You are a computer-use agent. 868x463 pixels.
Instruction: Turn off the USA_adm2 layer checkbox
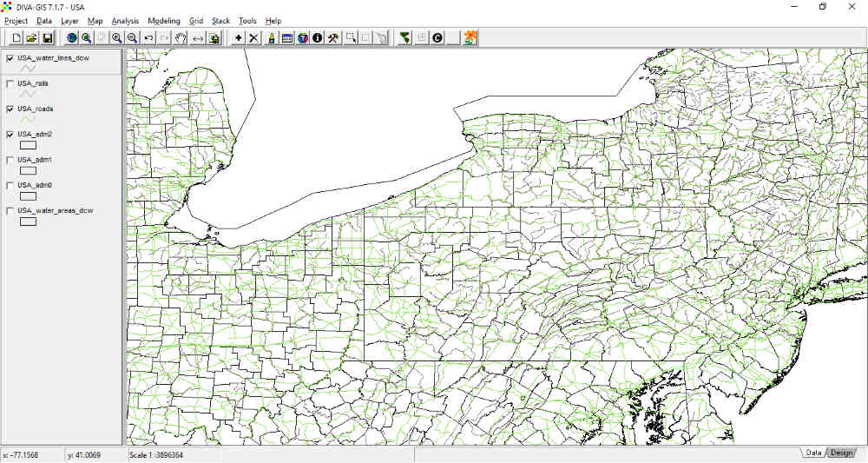click(x=10, y=135)
